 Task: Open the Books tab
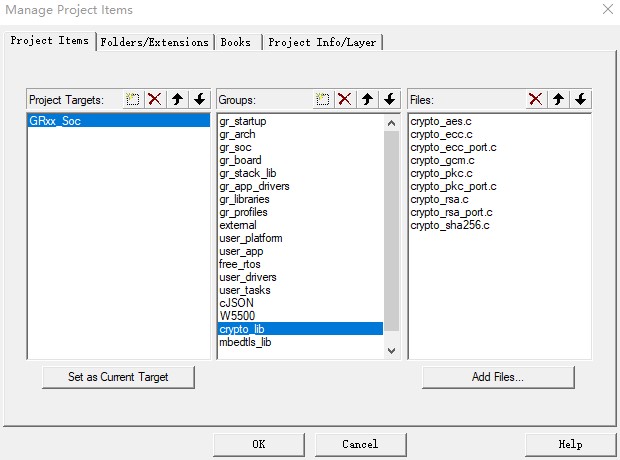coord(236,42)
